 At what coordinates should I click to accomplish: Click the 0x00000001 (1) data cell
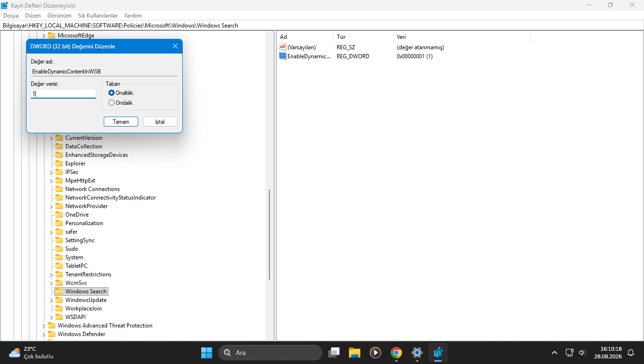pos(415,56)
